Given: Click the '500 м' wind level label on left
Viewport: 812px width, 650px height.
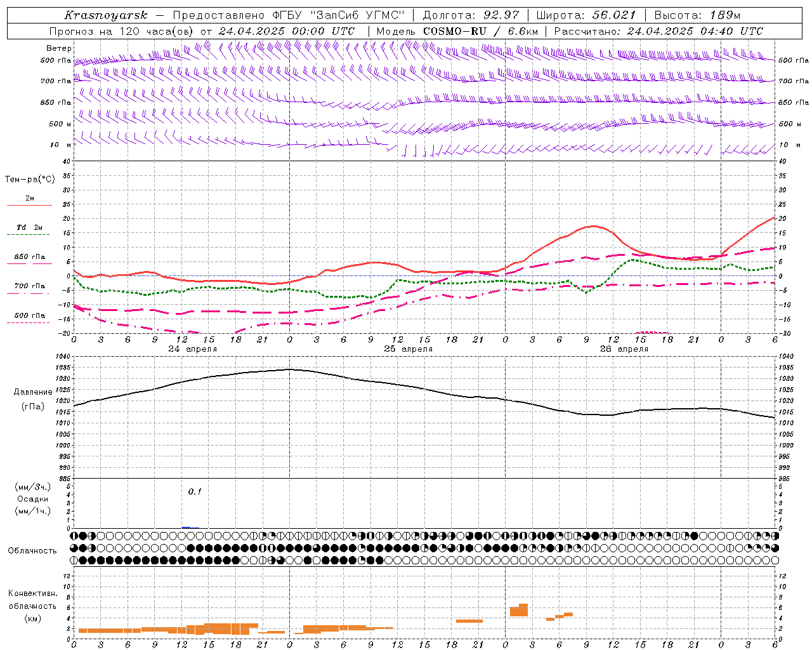Looking at the screenshot, I should [x=60, y=124].
